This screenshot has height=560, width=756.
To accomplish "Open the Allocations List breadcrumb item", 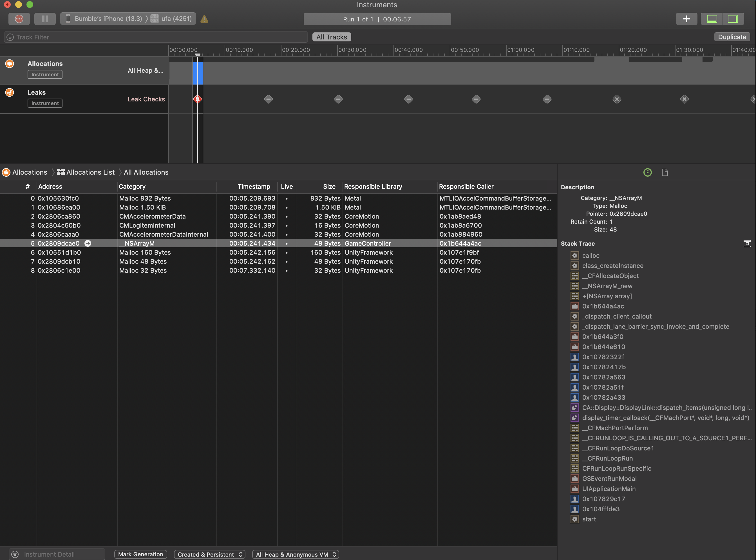I will [x=90, y=172].
